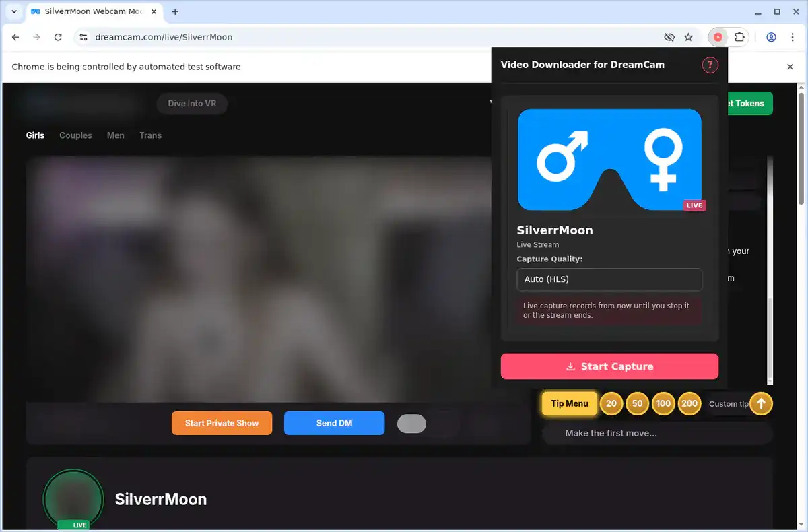Reload the page
The image size is (808, 532).
58,37
